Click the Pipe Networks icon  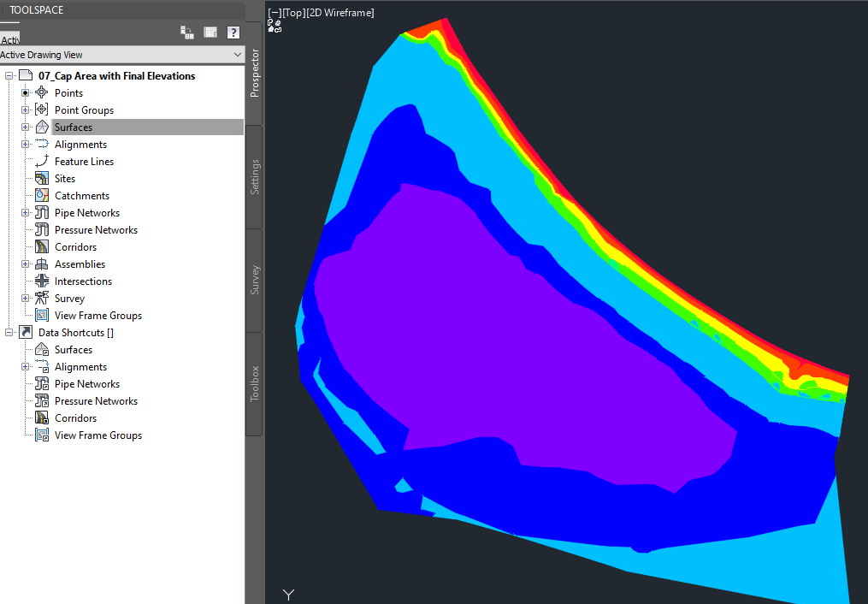click(42, 212)
